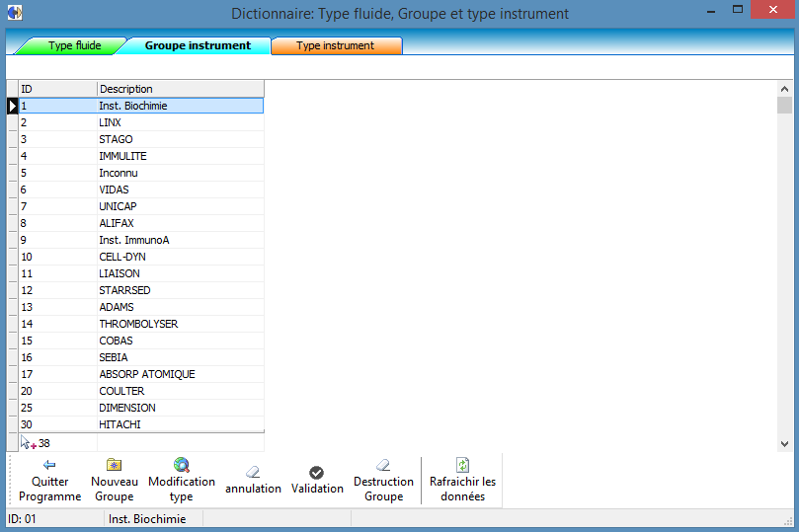The width and height of the screenshot is (799, 532).
Task: Minimize the Dictionnaire window
Action: [x=711, y=10]
